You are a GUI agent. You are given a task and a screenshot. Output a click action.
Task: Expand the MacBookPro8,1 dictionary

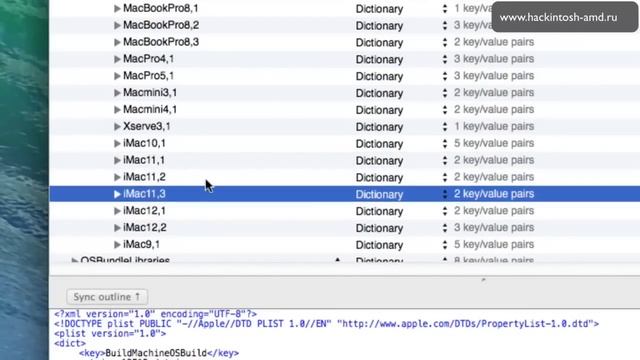tap(117, 8)
